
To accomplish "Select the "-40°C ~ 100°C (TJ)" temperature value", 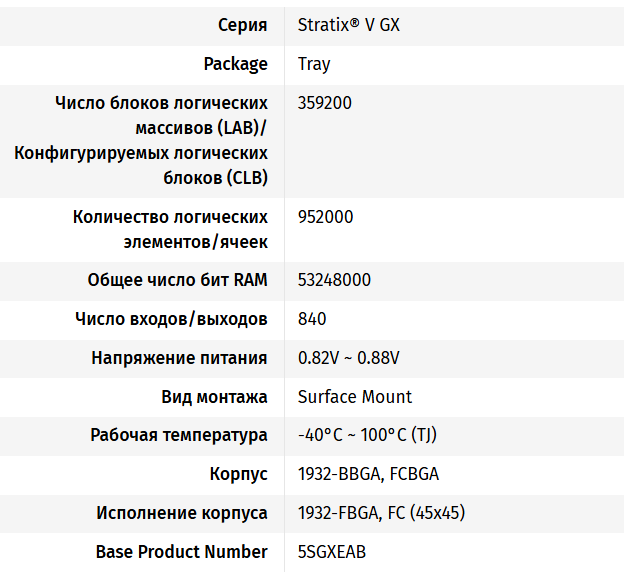I will click(367, 436).
